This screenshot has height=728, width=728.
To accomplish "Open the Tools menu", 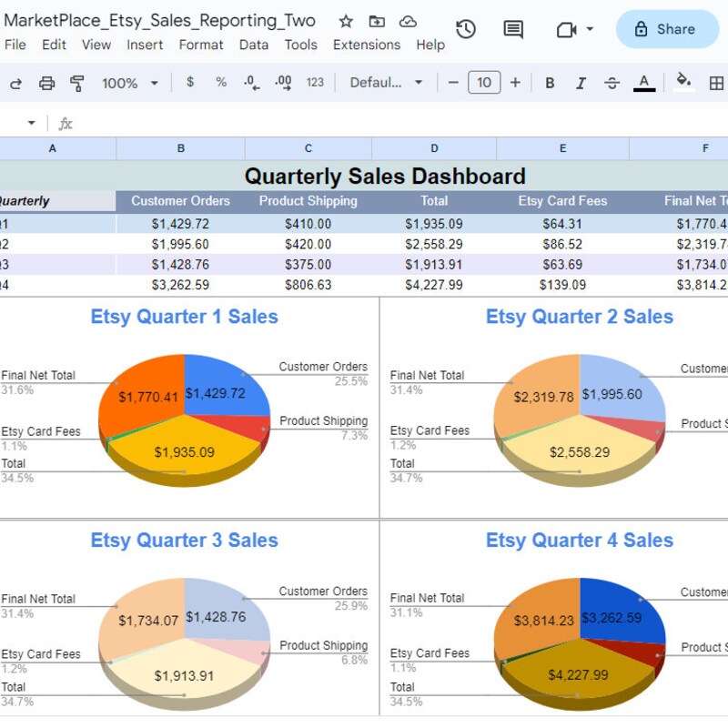I will click(301, 45).
